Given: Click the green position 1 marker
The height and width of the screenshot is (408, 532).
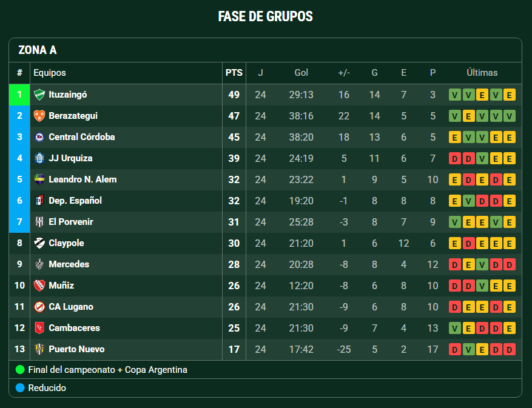Looking at the screenshot, I should [19, 95].
